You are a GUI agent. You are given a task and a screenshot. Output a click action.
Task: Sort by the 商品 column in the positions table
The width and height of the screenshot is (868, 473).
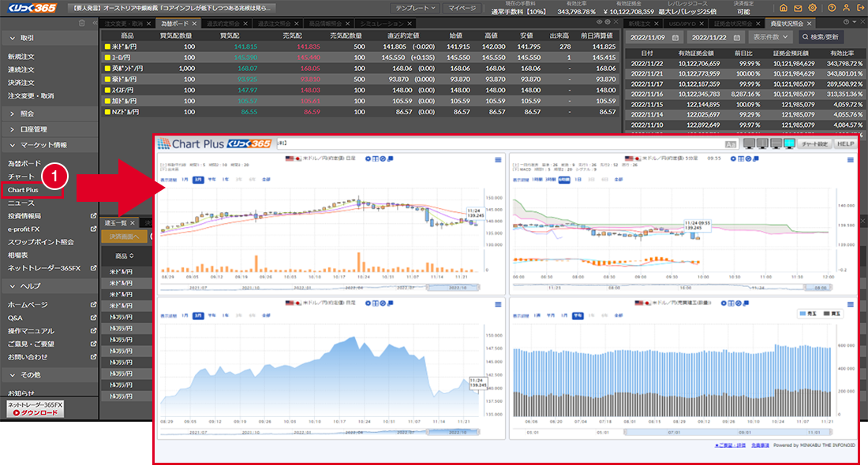click(124, 256)
